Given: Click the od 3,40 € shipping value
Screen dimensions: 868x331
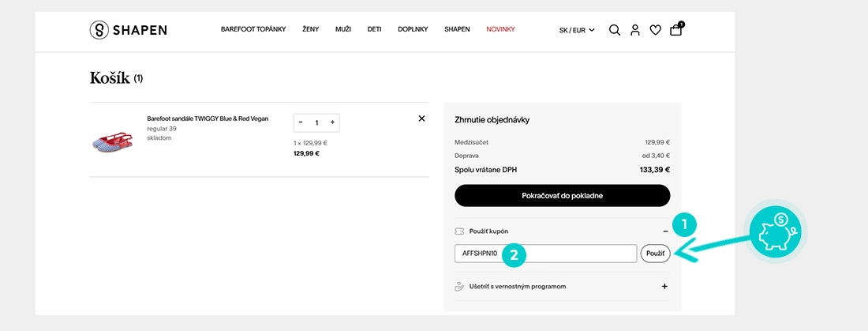Looking at the screenshot, I should [657, 156].
